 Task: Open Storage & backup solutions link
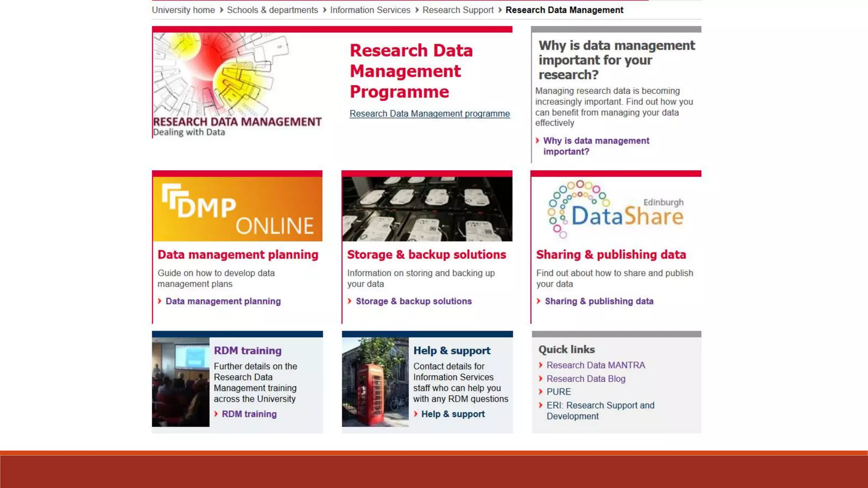click(x=413, y=301)
